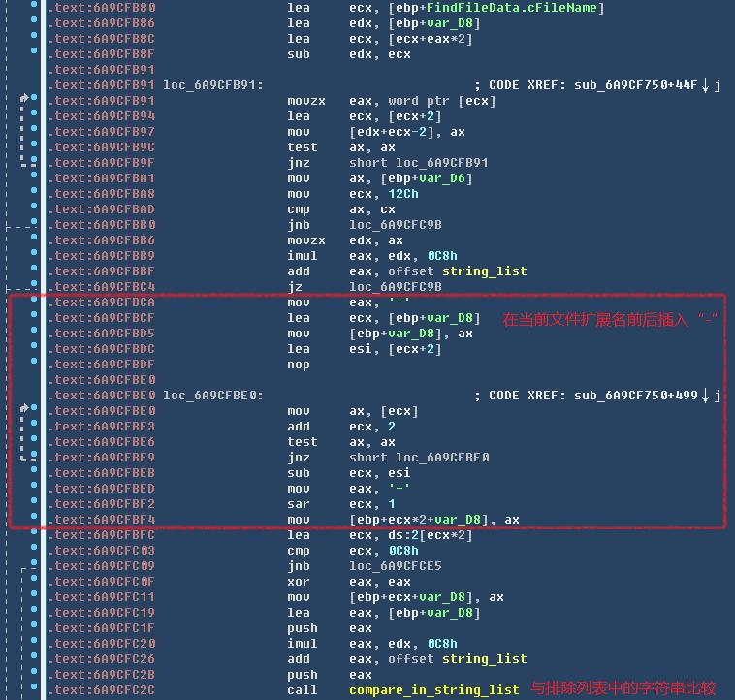Viewport: 735px width, 700px height.
Task: Click address .text:6A9CFB86
Action: click(x=102, y=23)
